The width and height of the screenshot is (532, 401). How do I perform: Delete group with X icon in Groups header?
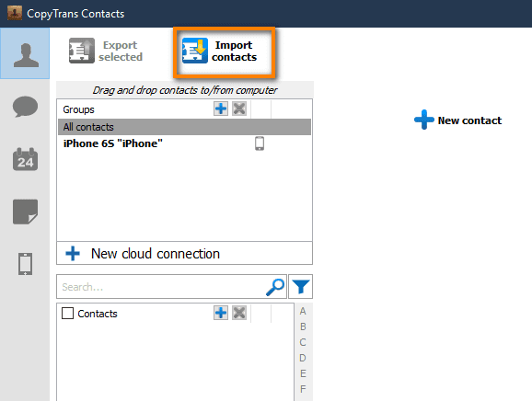[x=239, y=109]
